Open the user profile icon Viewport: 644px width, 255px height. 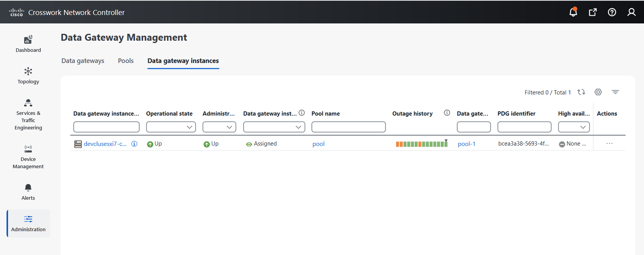pyautogui.click(x=631, y=12)
